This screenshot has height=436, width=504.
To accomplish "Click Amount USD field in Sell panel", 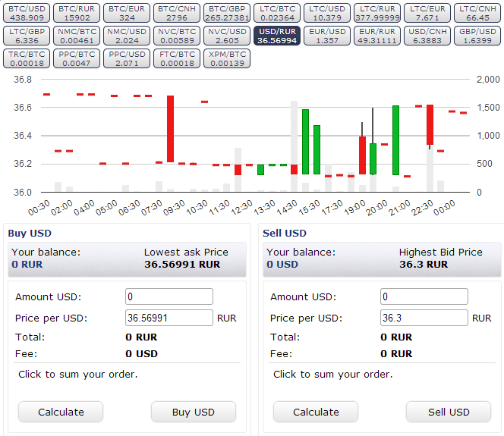I will point(424,296).
